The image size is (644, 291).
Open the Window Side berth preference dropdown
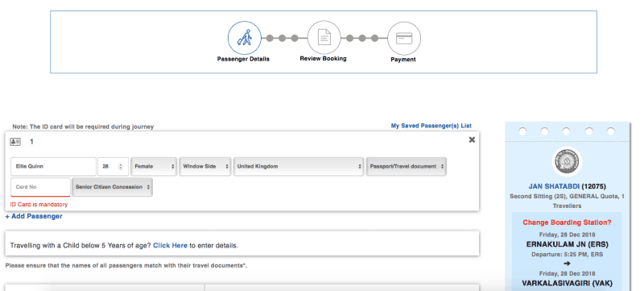(205, 167)
